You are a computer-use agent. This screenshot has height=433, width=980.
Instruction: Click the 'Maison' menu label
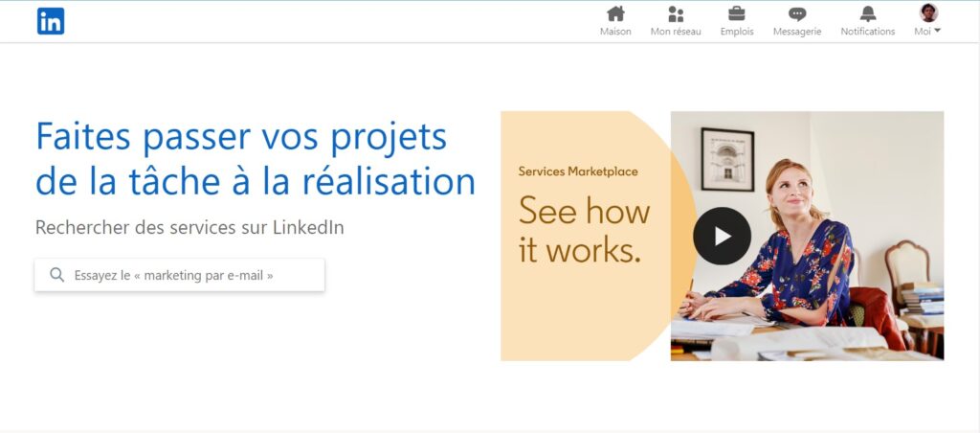click(x=615, y=32)
